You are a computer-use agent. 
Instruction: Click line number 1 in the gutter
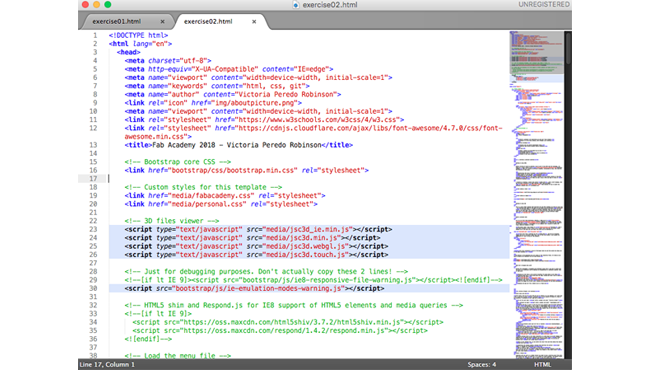tap(95, 36)
